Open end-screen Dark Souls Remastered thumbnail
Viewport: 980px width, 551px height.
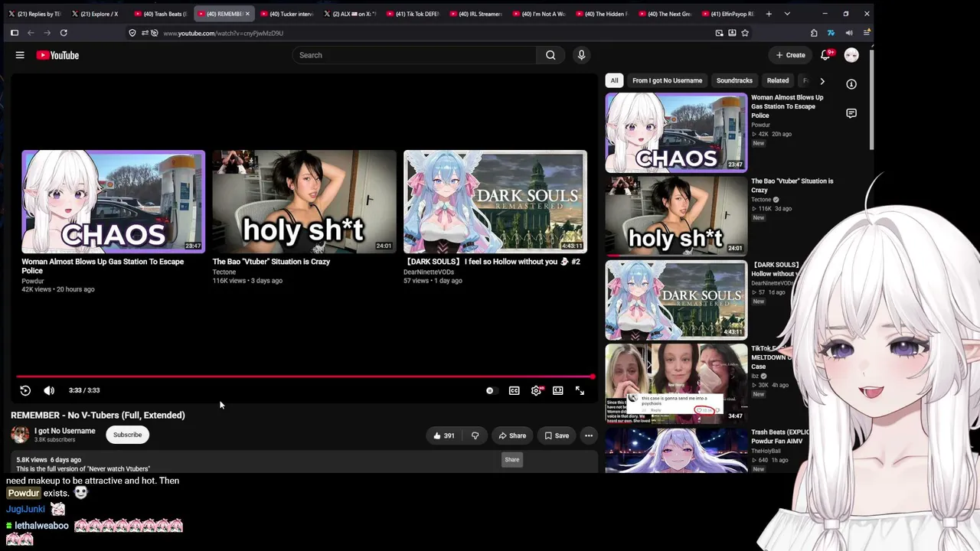[495, 201]
